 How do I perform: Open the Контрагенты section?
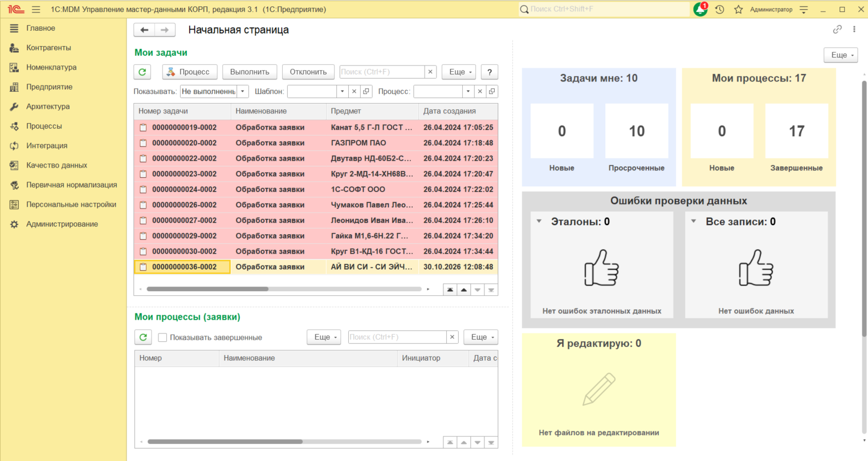[x=48, y=48]
